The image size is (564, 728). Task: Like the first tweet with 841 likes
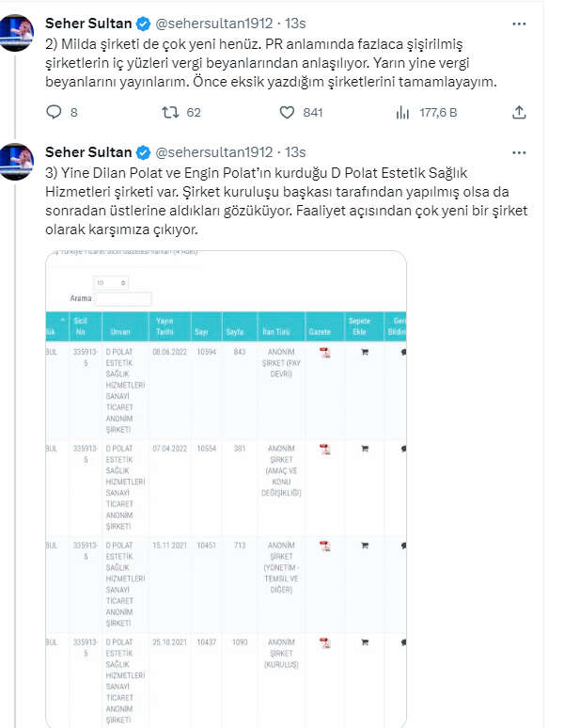pos(287,113)
